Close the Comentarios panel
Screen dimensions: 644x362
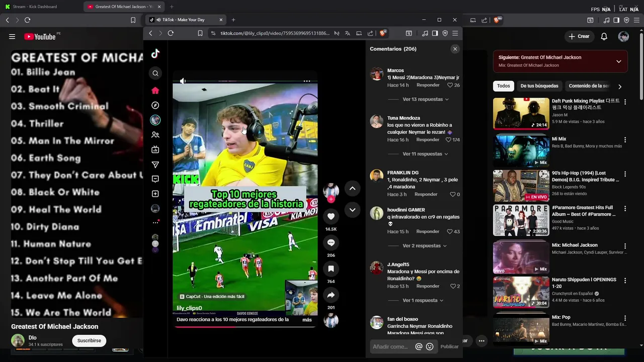455,49
